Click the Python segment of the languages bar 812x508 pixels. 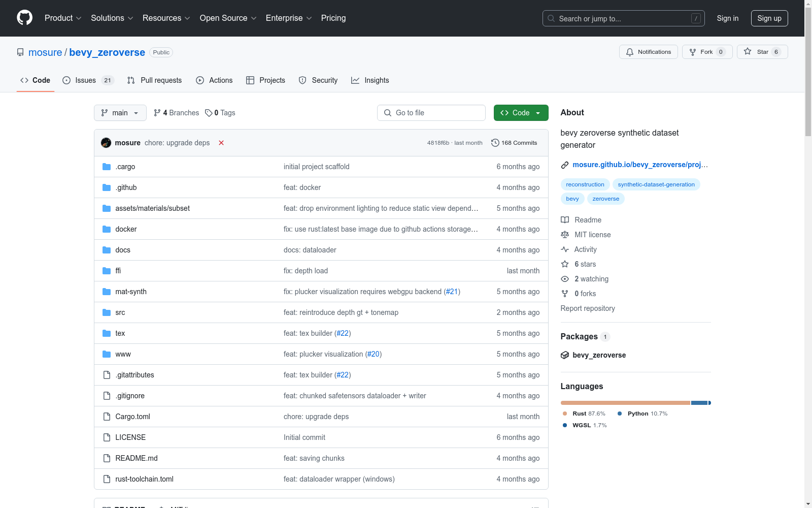click(x=699, y=403)
